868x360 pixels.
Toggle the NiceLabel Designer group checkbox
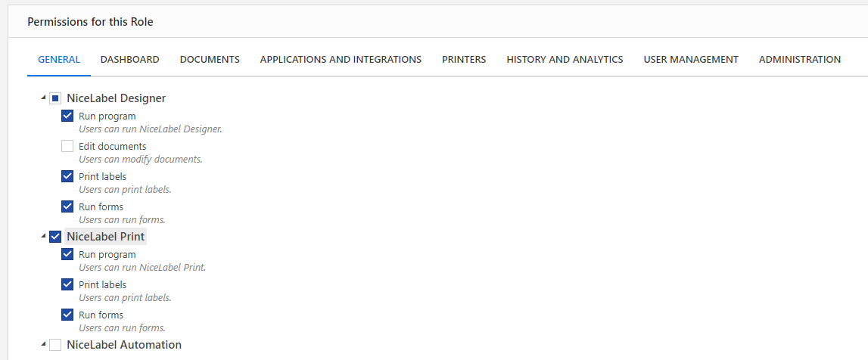55,98
